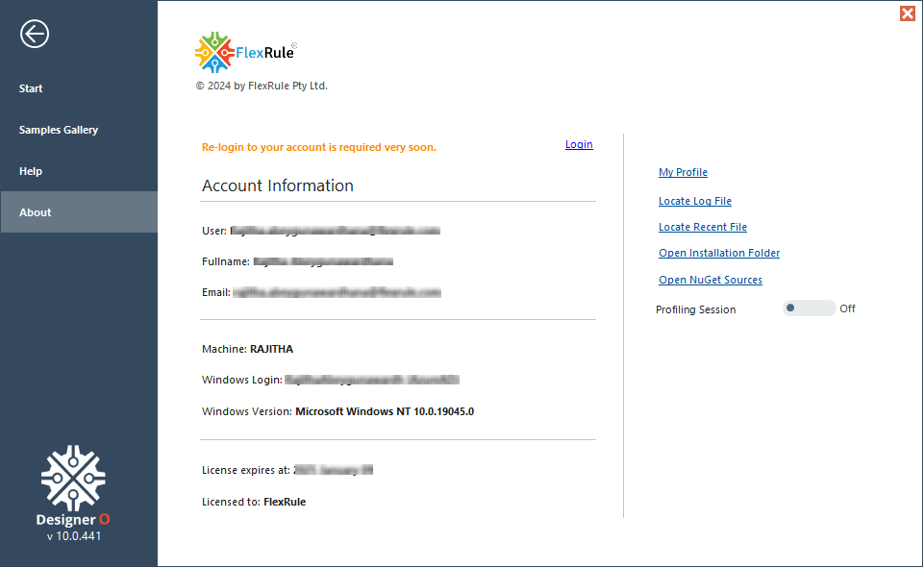Toggle the Profiling Session switch
The width and height of the screenshot is (924, 568).
click(809, 309)
